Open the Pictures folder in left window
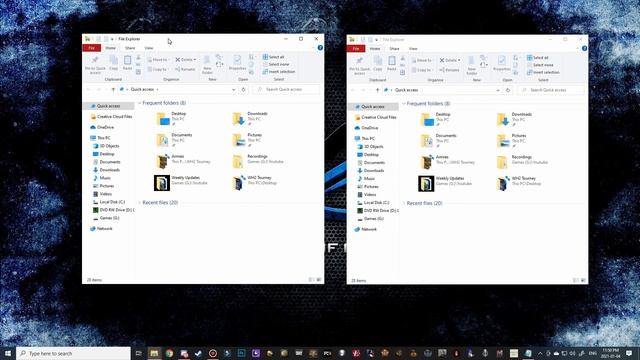The height and width of the screenshot is (360, 640). tap(247, 140)
